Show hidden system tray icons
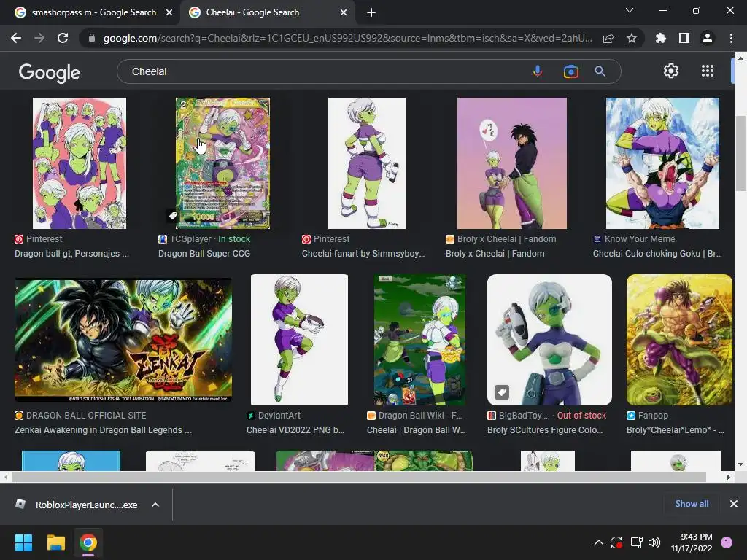Image resolution: width=747 pixels, height=560 pixels. click(599, 542)
